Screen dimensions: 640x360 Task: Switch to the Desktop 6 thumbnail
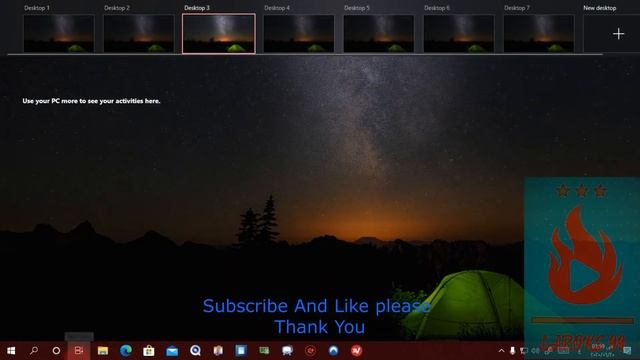click(x=459, y=33)
